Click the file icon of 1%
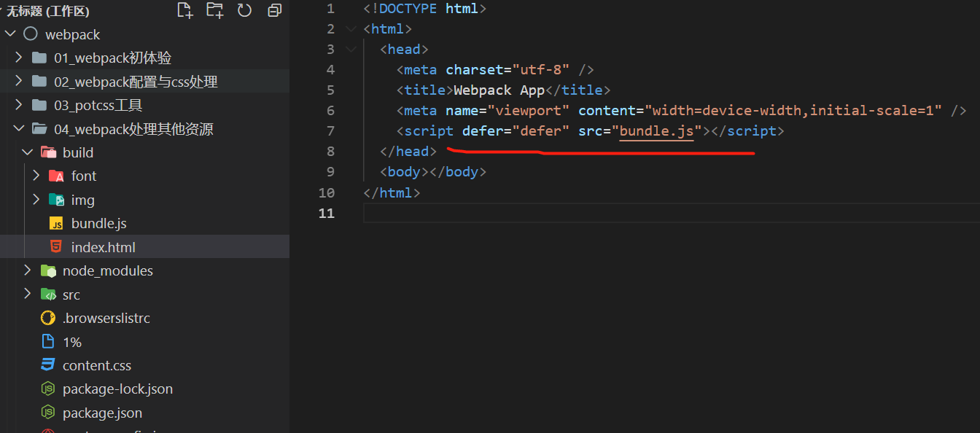The width and height of the screenshot is (980, 433). 48,342
